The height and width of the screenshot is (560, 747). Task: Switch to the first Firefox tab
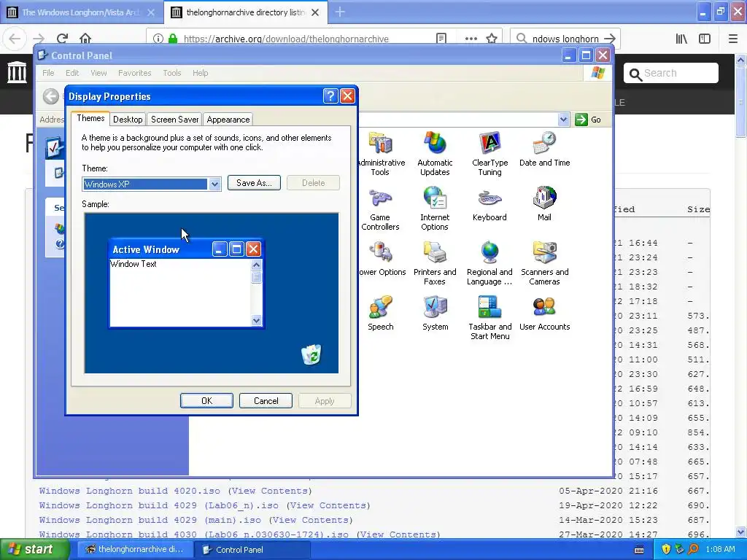click(x=82, y=12)
